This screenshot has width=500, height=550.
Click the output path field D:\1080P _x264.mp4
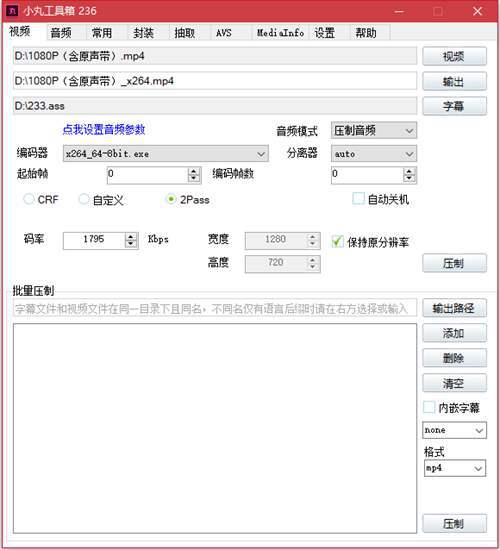tap(215, 81)
